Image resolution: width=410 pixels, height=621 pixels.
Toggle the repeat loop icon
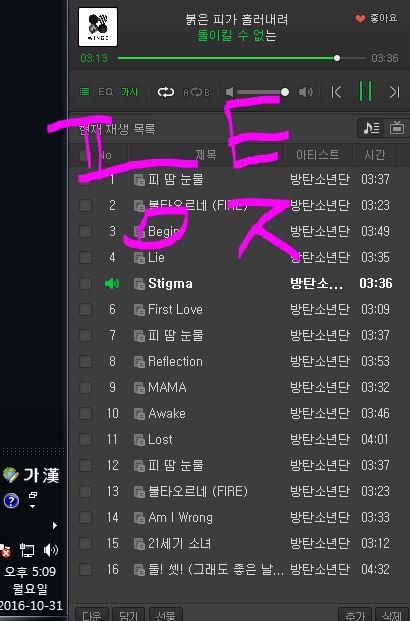pos(166,92)
